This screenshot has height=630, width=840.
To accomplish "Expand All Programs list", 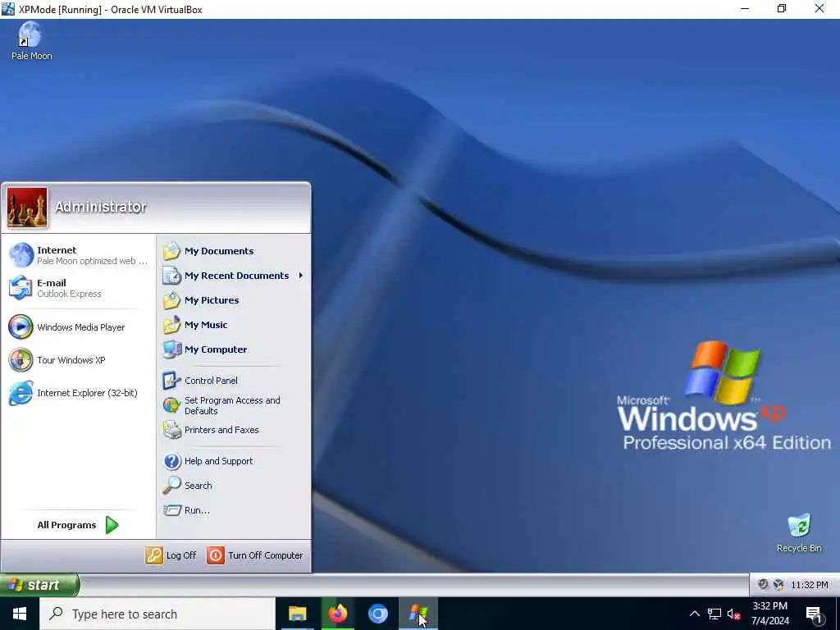I will [x=78, y=525].
